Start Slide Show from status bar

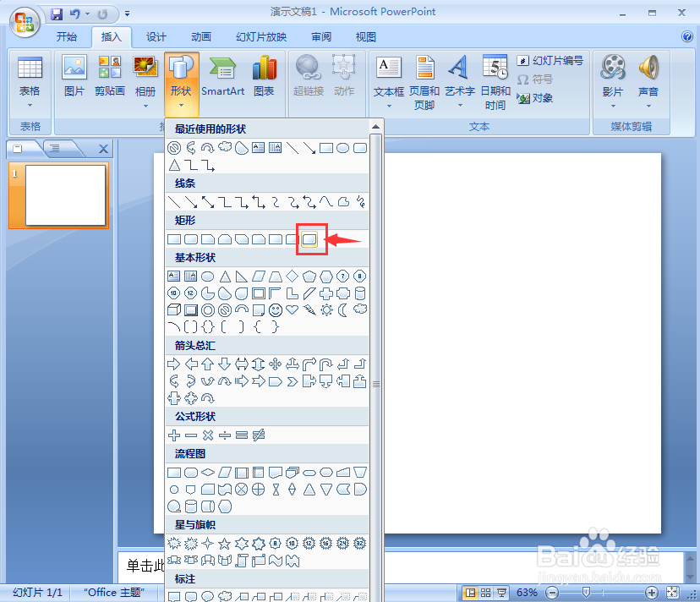point(502,593)
